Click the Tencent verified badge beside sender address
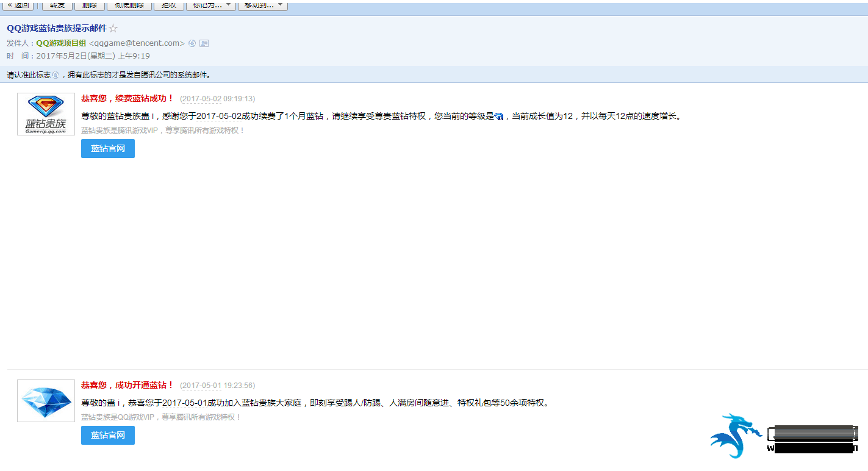This screenshot has width=868, height=471. tap(192, 43)
